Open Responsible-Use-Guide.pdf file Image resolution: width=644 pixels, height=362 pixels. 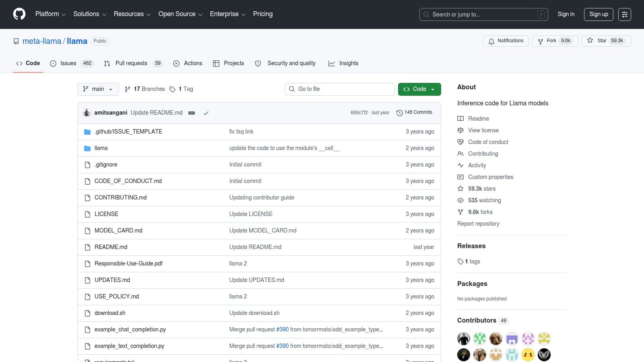pos(128,263)
